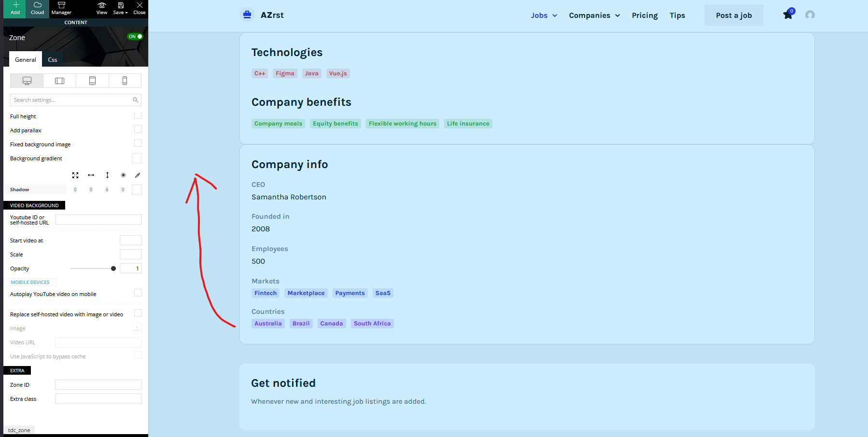
Task: Select the portrait tablet viewport icon
Action: tap(92, 81)
